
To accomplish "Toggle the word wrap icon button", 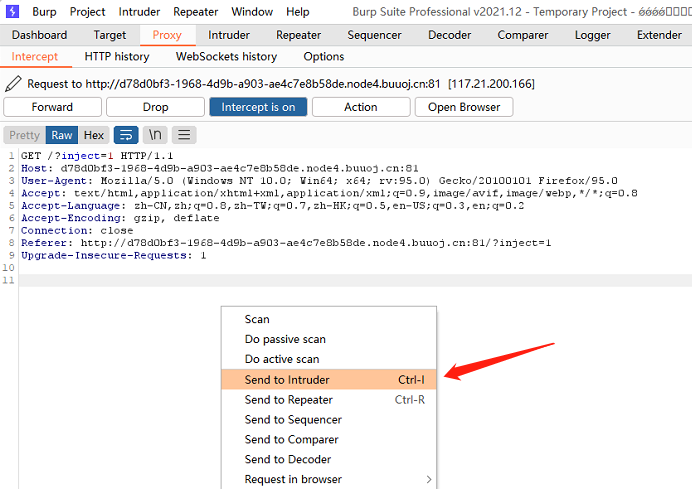I will (x=126, y=135).
